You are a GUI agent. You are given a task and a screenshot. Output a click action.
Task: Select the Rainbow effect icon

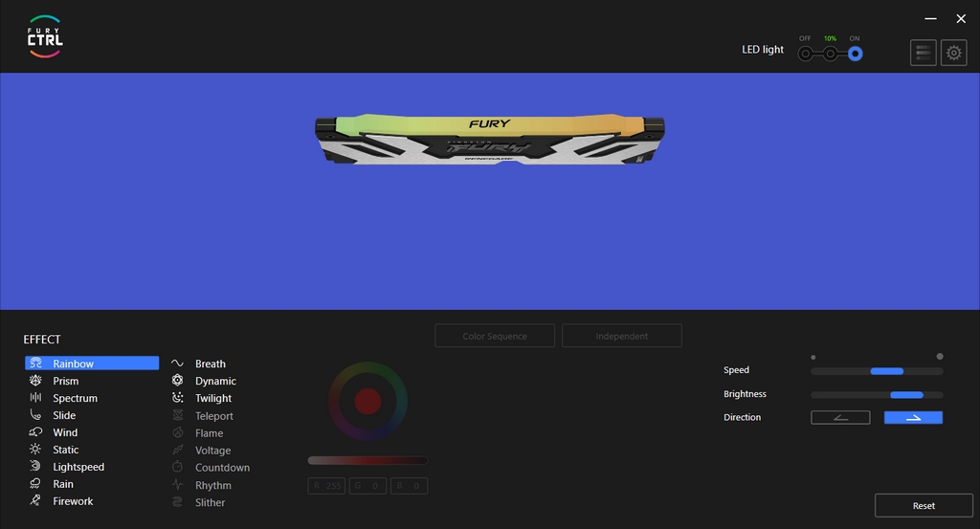(x=35, y=363)
